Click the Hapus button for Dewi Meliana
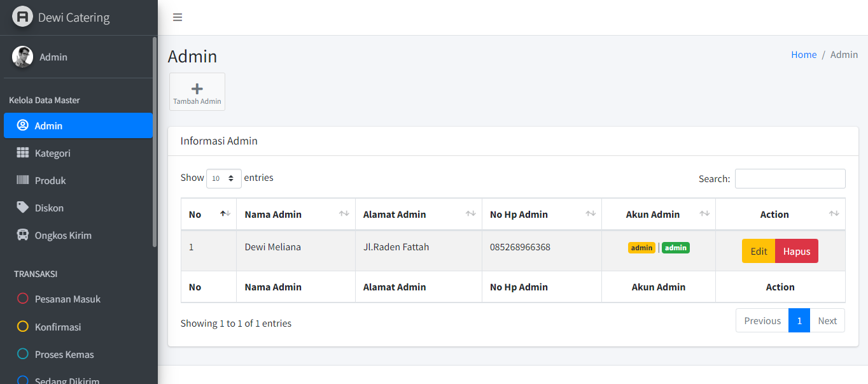The image size is (868, 384). coord(797,251)
